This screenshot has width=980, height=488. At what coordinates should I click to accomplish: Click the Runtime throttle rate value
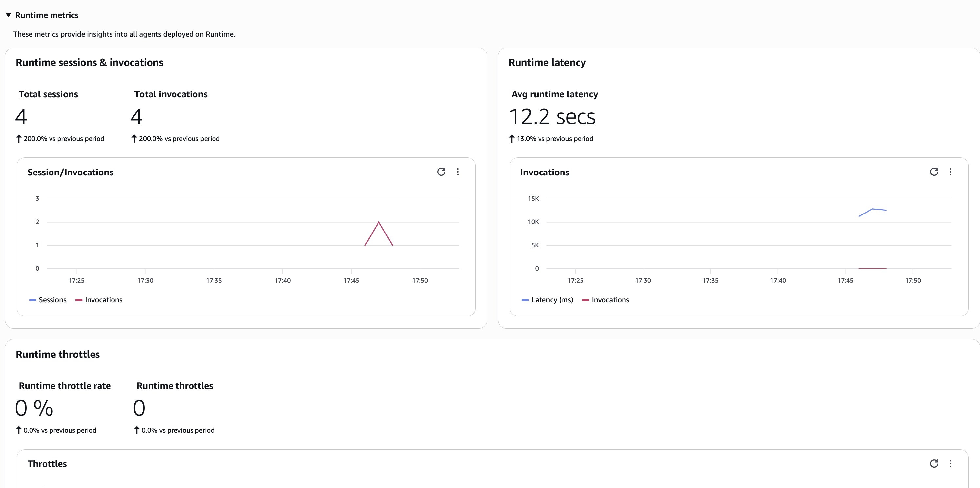tap(34, 408)
